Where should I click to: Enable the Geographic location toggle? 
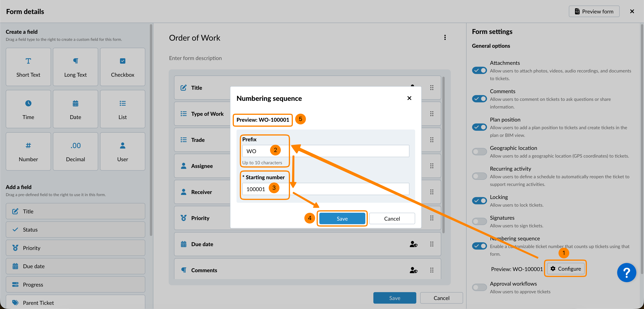click(479, 151)
